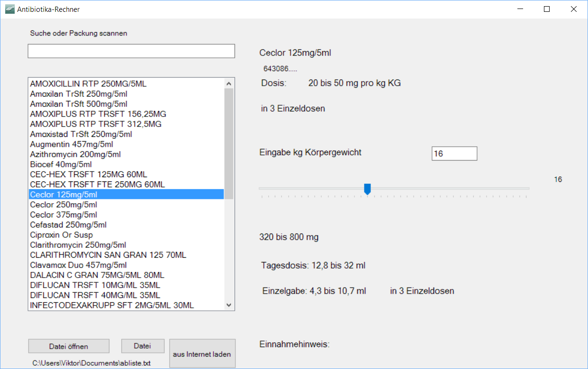Screen dimensions: 588x369
Task: Select CEC-HEX TRSFT FTE 250MG 60ML
Action: coord(126,184)
